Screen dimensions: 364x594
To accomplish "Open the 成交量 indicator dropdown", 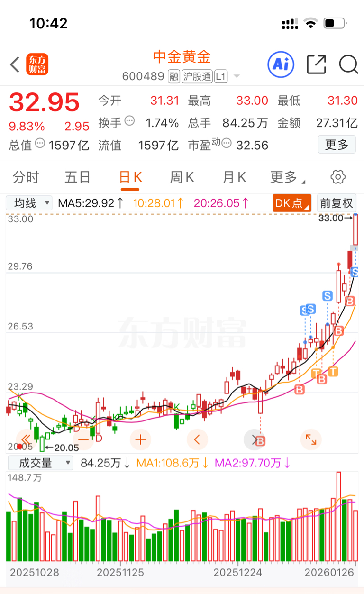I will (x=39, y=463).
